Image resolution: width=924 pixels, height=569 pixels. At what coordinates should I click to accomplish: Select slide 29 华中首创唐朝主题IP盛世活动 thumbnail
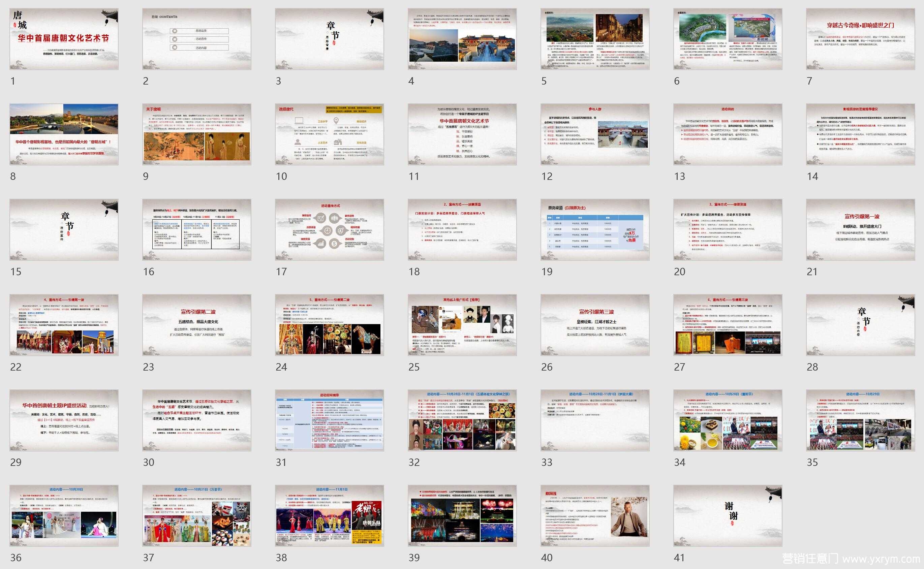click(x=64, y=420)
